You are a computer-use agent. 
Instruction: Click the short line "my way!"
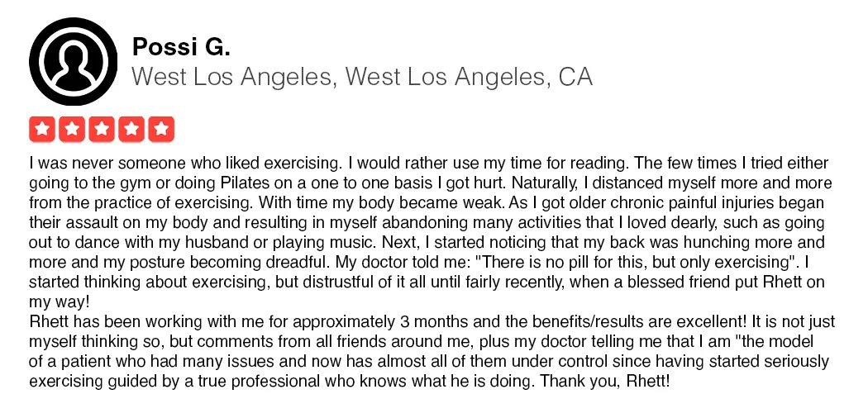point(58,301)
